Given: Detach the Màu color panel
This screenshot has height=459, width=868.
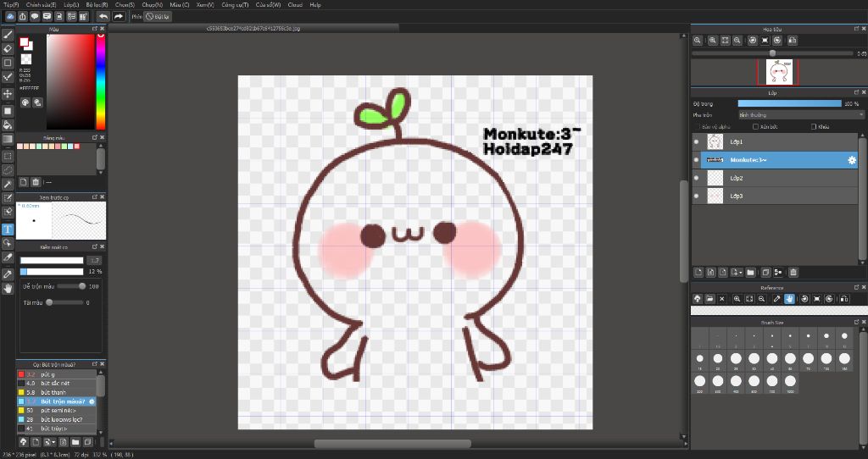Looking at the screenshot, I should [95, 29].
